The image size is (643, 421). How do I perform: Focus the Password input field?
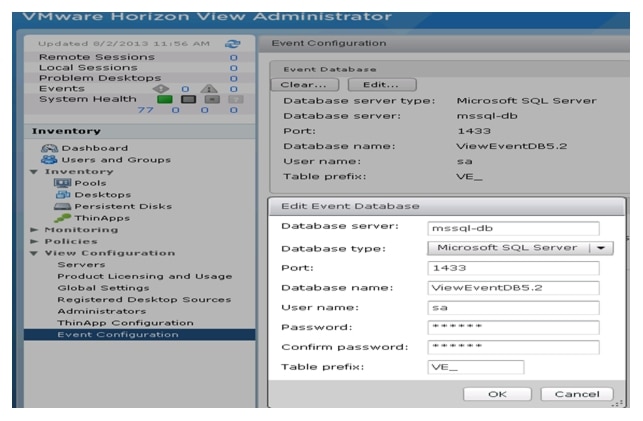pyautogui.click(x=513, y=327)
